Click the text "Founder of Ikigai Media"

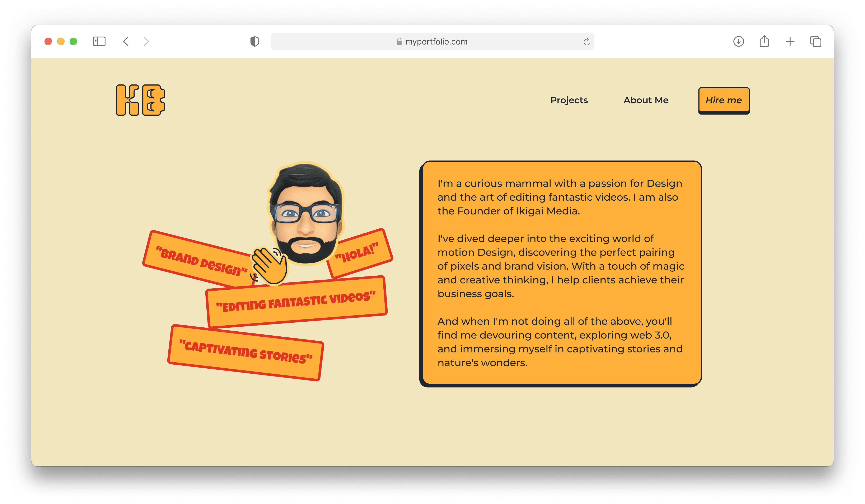click(518, 211)
